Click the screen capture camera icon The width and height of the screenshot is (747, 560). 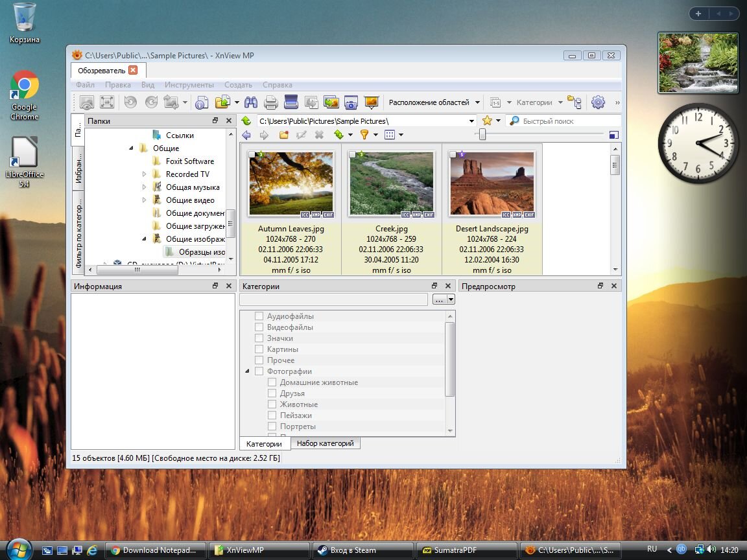click(x=351, y=102)
